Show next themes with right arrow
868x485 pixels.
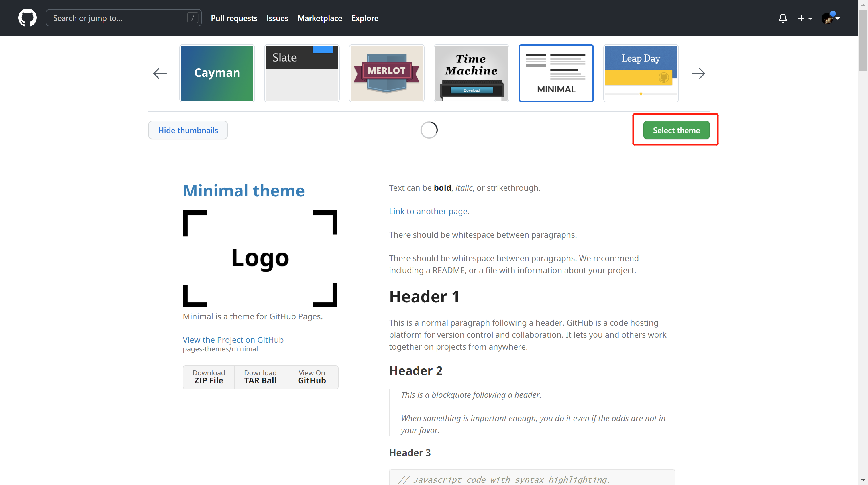(x=698, y=73)
